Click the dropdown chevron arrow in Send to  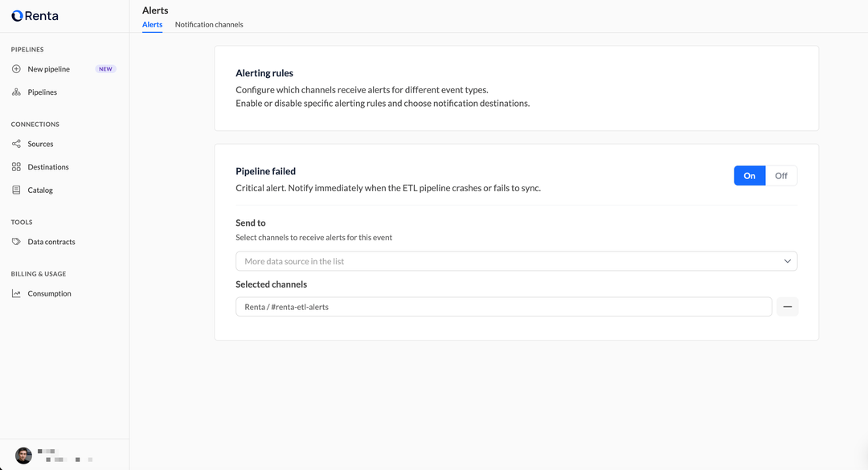[x=787, y=261]
